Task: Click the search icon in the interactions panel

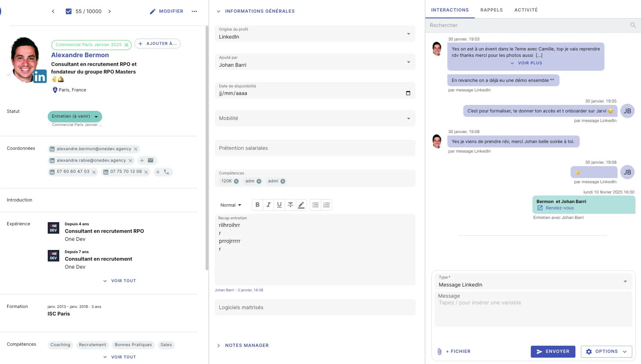Action: tap(633, 25)
